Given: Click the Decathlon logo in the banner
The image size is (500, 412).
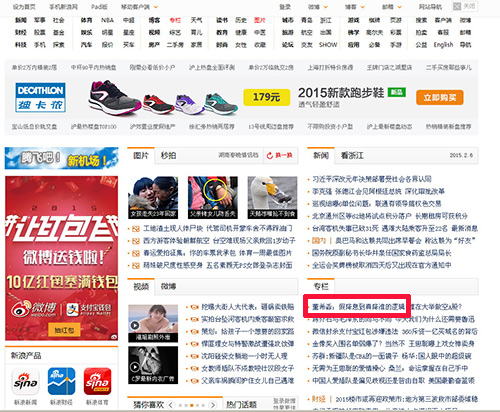Looking at the screenshot, I should pyautogui.click(x=40, y=97).
